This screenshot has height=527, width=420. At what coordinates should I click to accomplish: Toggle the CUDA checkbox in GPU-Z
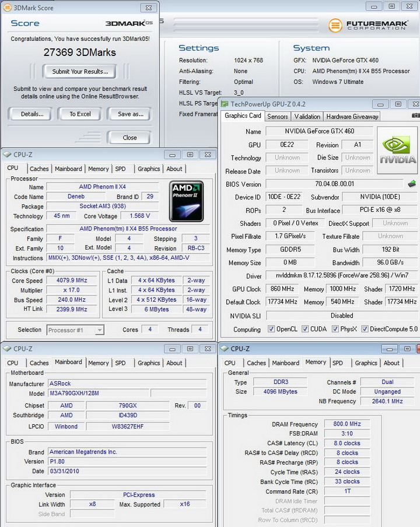[x=304, y=329]
